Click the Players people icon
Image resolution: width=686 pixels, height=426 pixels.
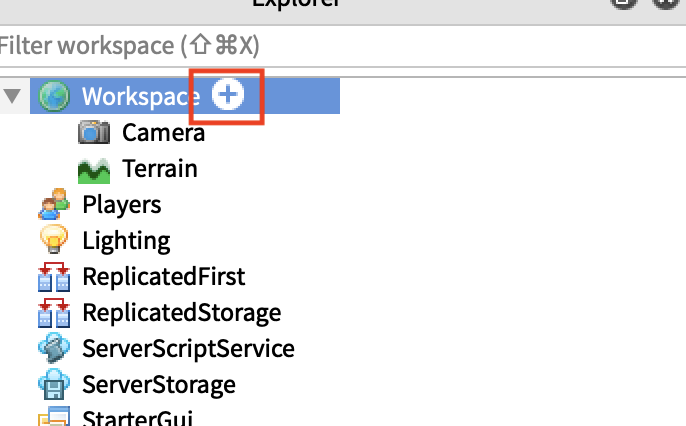[54, 204]
